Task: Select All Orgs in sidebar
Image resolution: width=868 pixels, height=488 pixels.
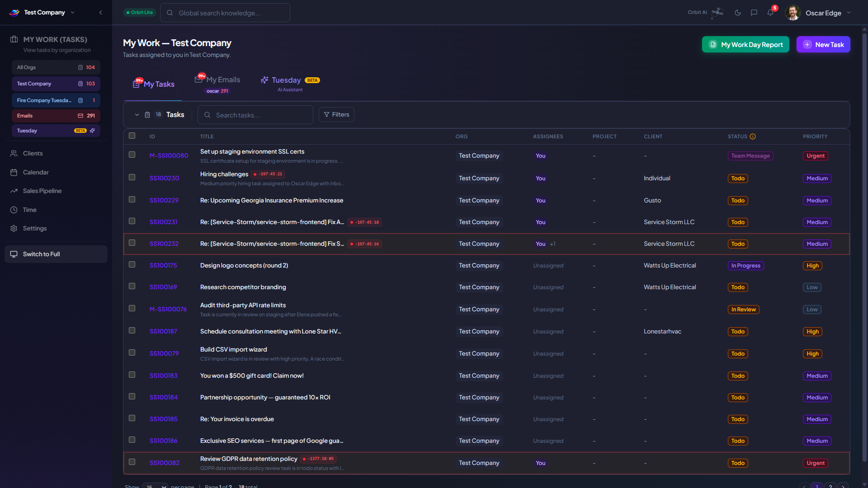Action: coord(56,67)
